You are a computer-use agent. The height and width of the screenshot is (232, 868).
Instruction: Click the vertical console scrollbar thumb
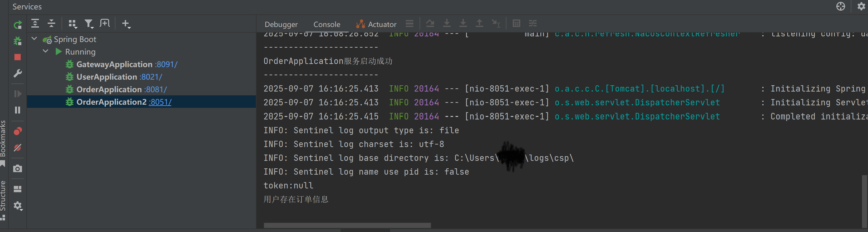[x=864, y=201]
